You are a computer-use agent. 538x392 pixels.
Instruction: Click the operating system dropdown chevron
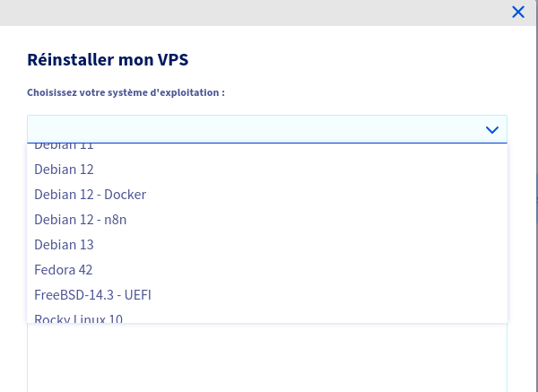[491, 129]
